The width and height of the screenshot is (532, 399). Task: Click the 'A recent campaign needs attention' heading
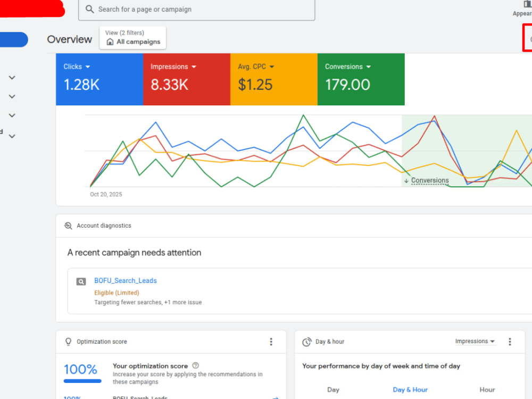point(135,253)
